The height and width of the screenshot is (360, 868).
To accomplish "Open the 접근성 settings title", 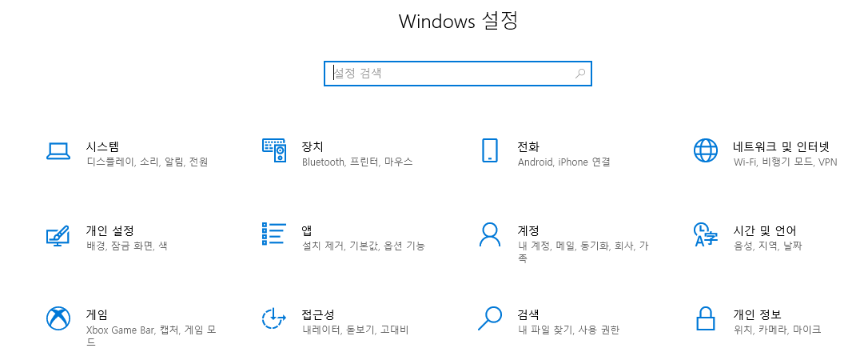I will 318,314.
